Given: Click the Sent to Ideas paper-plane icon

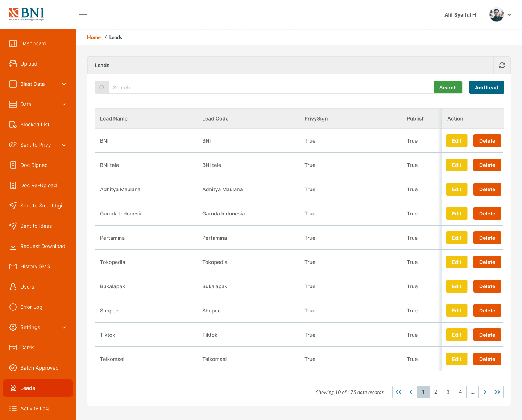Looking at the screenshot, I should (x=13, y=226).
